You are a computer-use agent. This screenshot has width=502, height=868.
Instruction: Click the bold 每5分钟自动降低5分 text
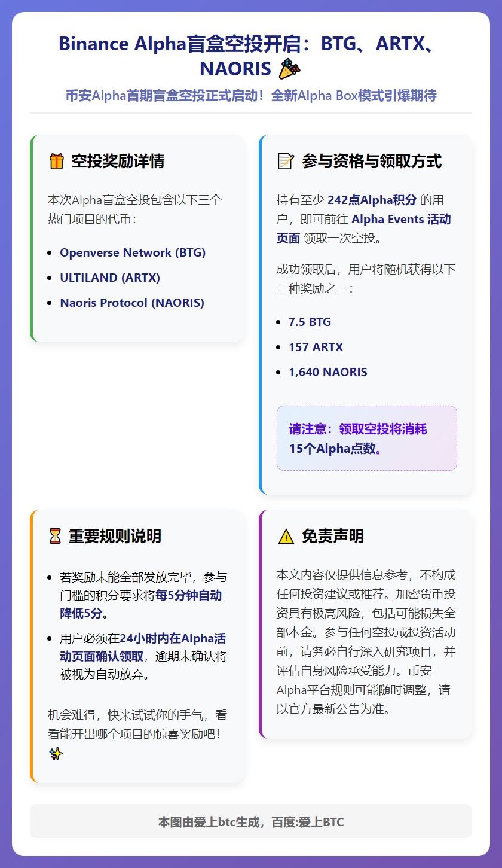click(141, 605)
